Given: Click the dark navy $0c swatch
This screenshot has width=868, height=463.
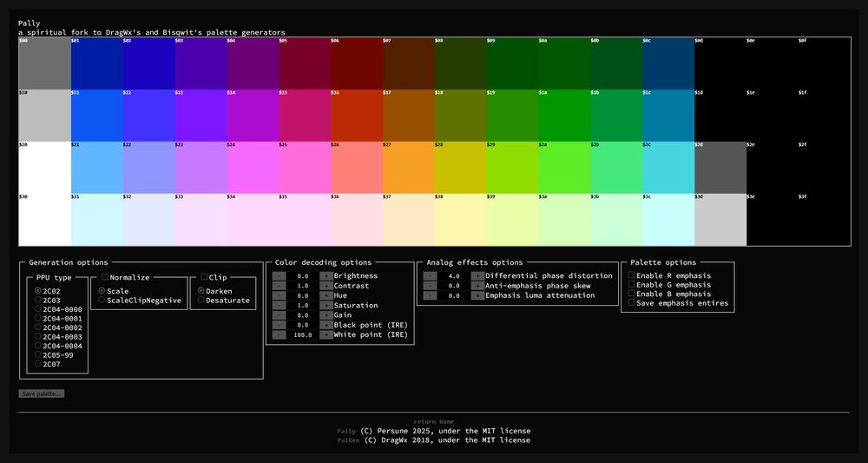Looking at the screenshot, I should point(668,63).
